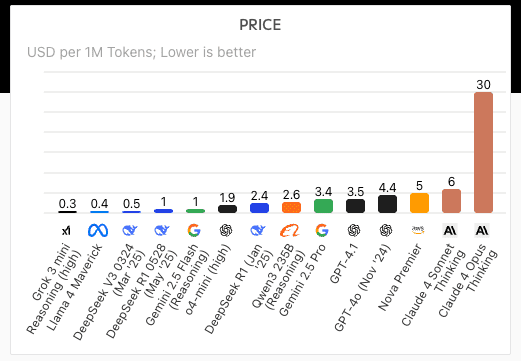
Task: Click the black GPT-4o bar labeled 4.4
Action: [387, 204]
